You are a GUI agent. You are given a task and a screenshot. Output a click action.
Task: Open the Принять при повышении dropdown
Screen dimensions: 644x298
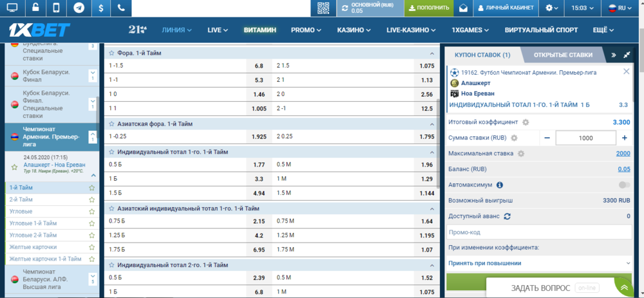(x=539, y=263)
